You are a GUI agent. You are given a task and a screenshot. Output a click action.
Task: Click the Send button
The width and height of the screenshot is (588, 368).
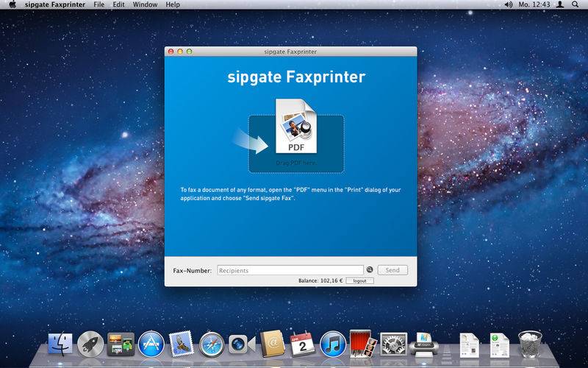(x=392, y=270)
